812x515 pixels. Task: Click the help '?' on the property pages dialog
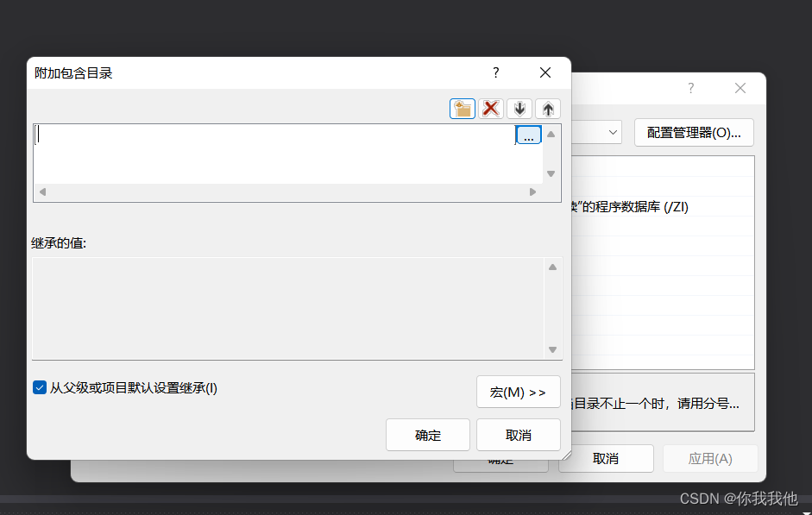689,88
